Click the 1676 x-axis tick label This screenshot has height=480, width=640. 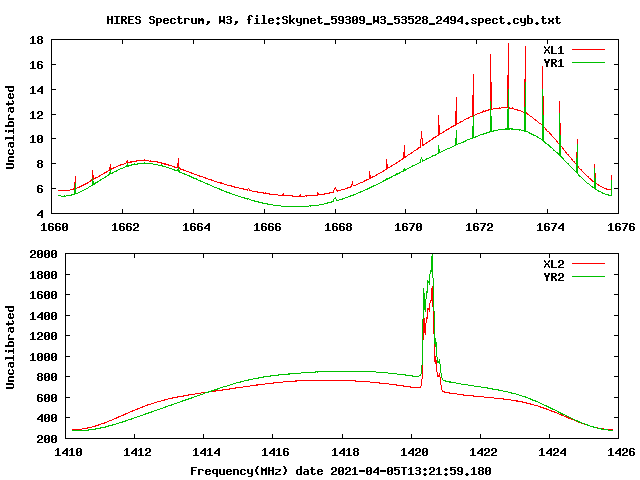[622, 227]
